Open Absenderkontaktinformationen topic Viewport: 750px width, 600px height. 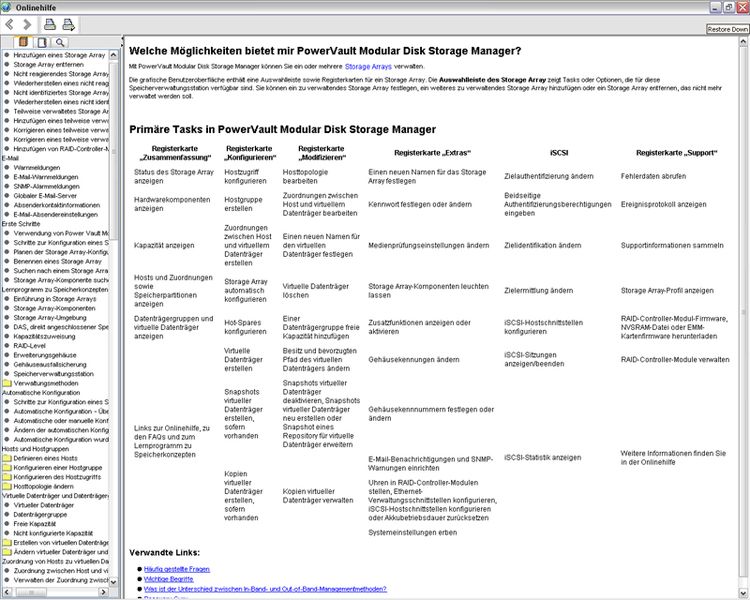point(56,205)
